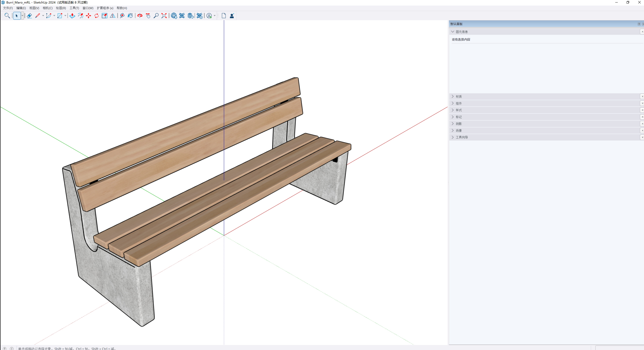Close the 工具向导 panel section

pyautogui.click(x=642, y=137)
